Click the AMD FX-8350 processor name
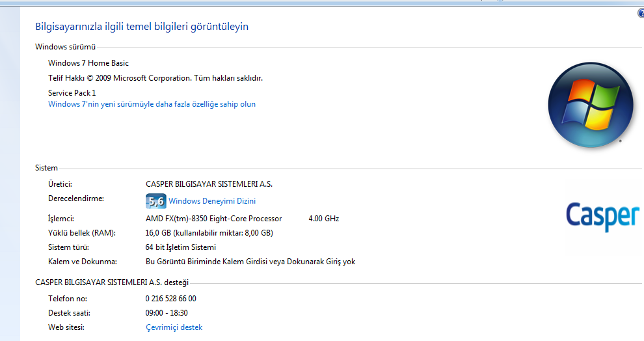 pyautogui.click(x=213, y=219)
